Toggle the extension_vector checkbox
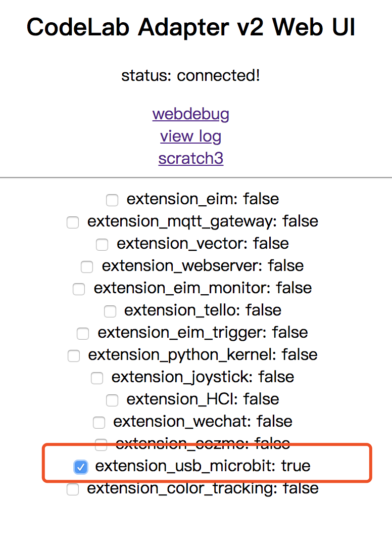This screenshot has width=392, height=546. pyautogui.click(x=102, y=245)
